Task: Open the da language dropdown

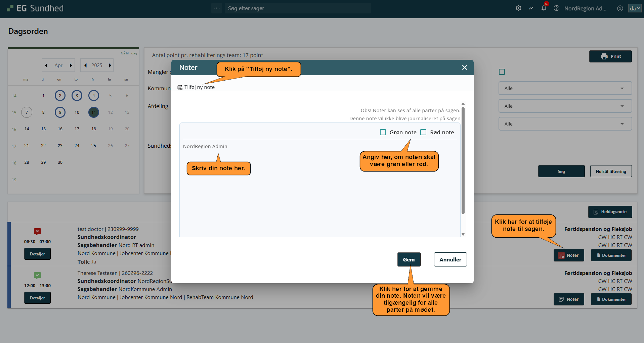Action: (635, 8)
